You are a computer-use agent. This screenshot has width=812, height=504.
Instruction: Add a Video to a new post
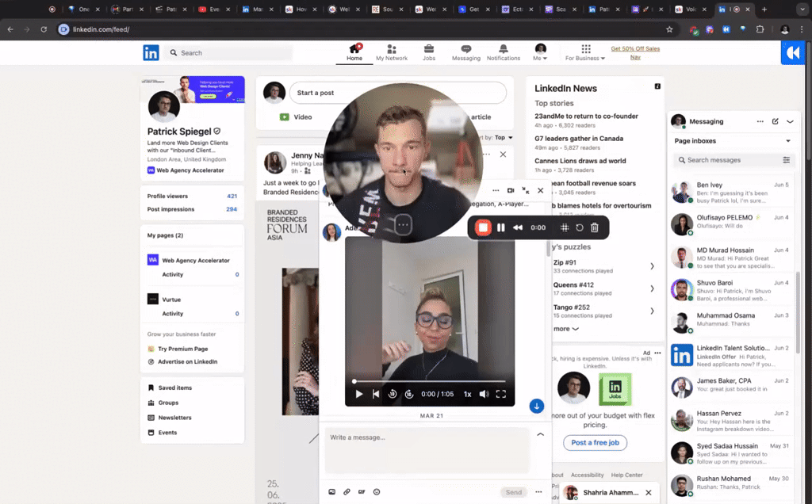[x=296, y=117]
